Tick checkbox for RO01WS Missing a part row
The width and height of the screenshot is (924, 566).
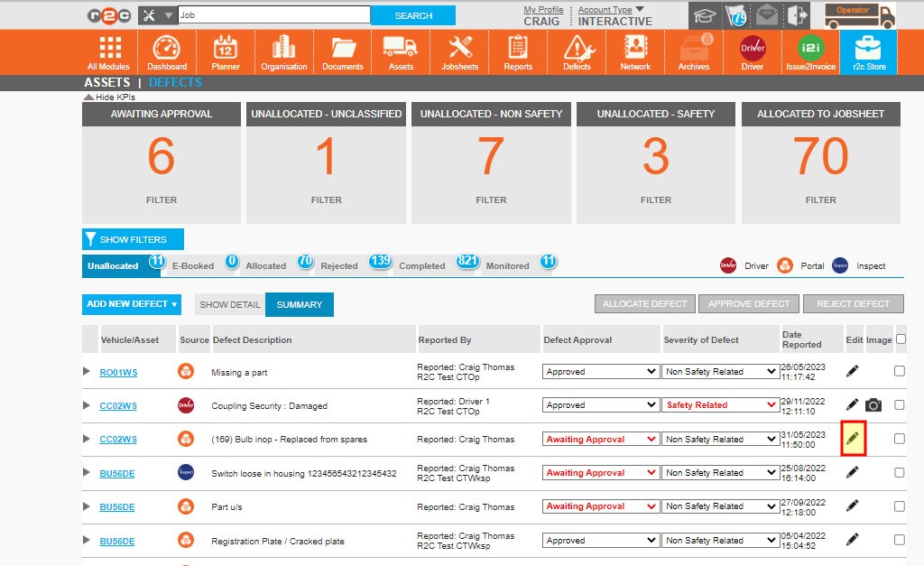tap(900, 371)
